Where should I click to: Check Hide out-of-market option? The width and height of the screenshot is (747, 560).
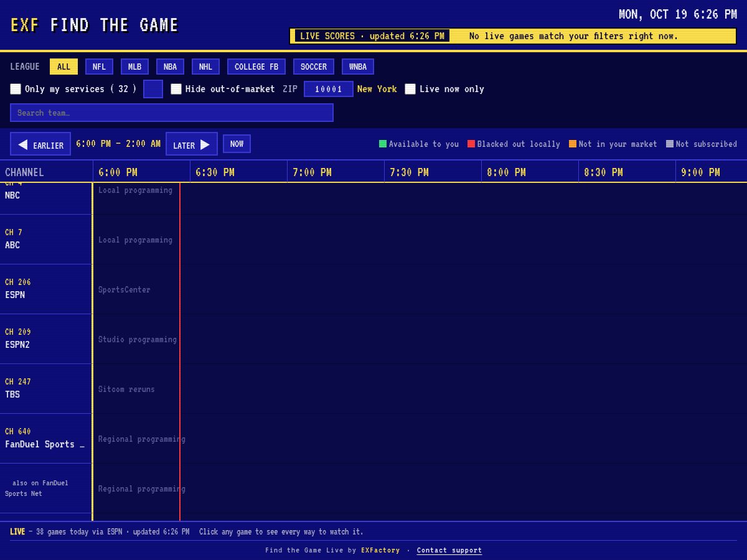coord(176,89)
